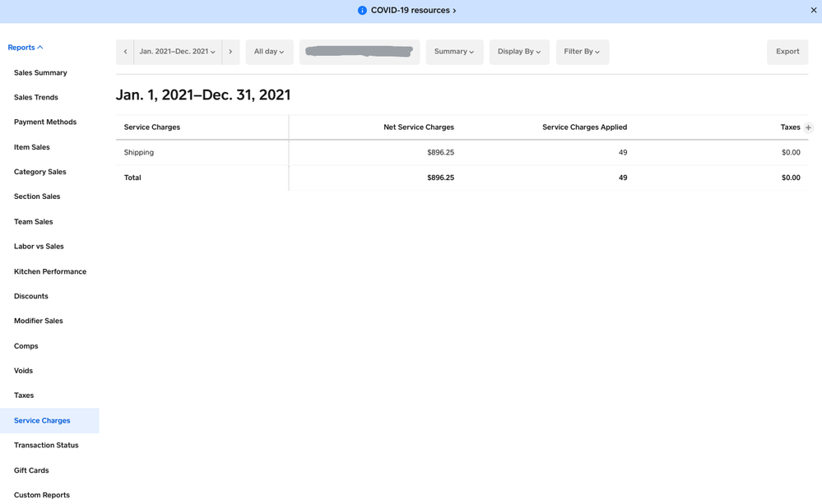Go to Sales Summary report
Screen dimensions: 822x504
click(40, 73)
